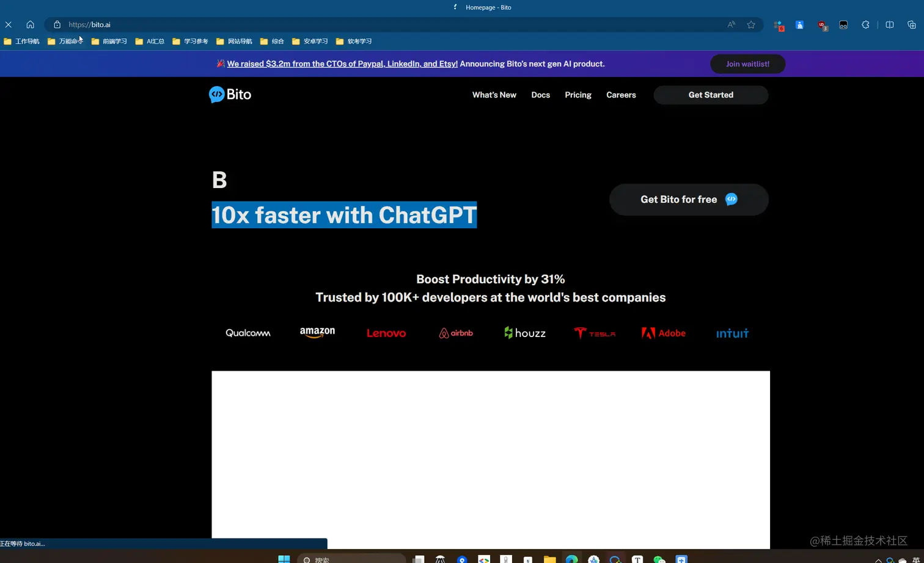Show hidden system tray icons chevron
The width and height of the screenshot is (924, 563).
[878, 560]
